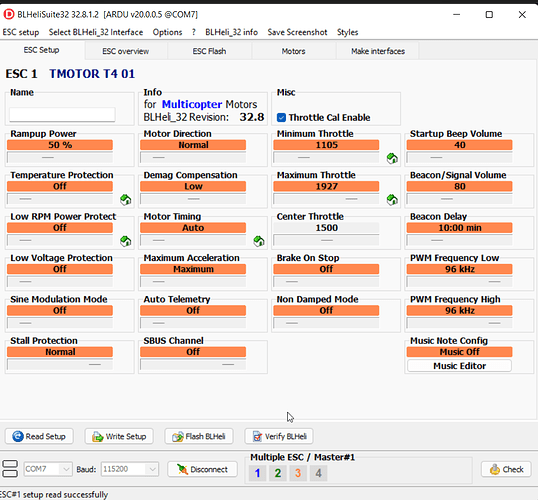Click the Music Off value bar

coord(459,352)
